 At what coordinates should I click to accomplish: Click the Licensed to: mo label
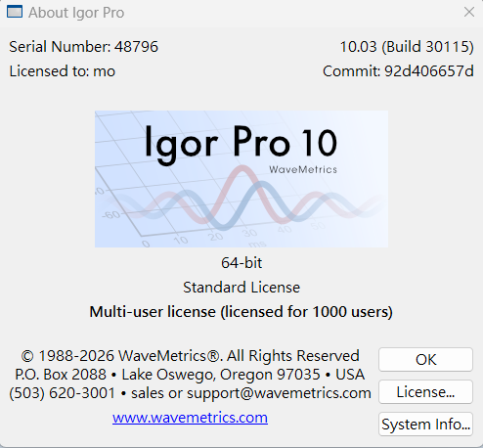click(63, 71)
